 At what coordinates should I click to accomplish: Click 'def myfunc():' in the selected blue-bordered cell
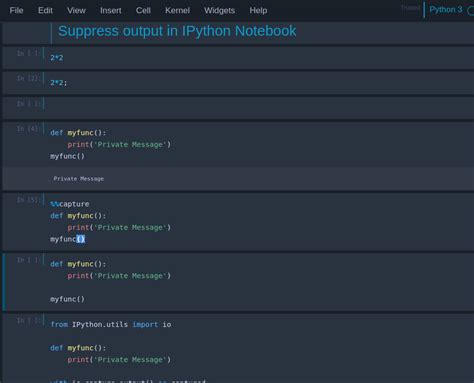[x=78, y=264]
